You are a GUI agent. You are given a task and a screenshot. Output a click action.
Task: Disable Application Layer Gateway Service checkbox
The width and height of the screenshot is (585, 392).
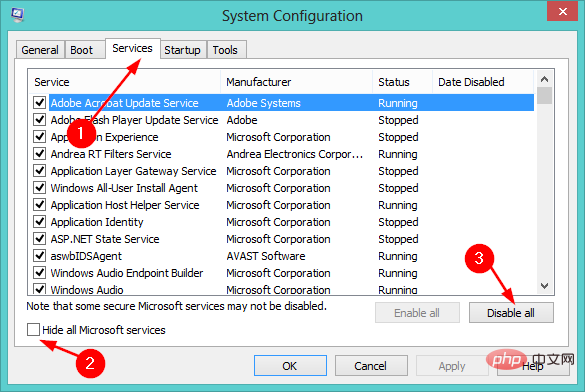click(40, 171)
